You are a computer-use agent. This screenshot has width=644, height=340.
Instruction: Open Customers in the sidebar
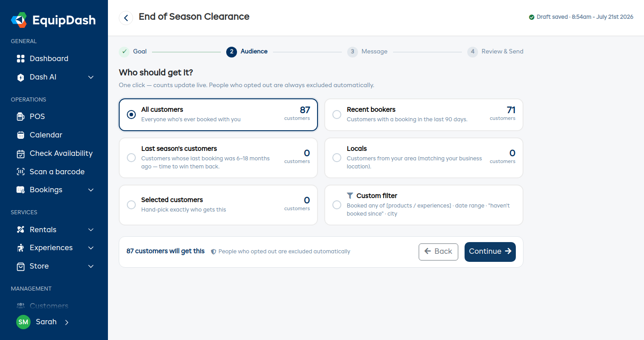49,306
